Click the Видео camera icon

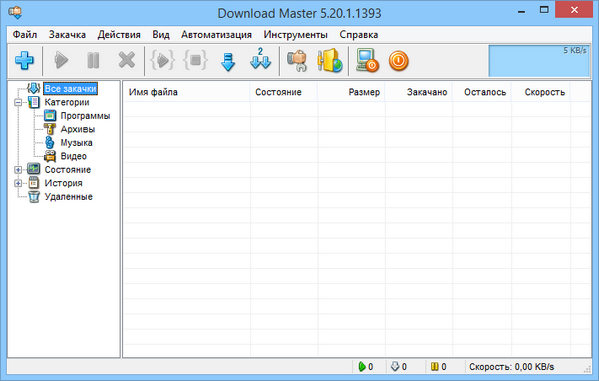(50, 156)
